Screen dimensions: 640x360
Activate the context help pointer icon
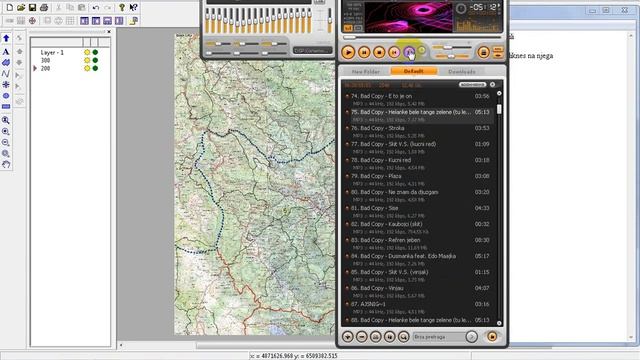click(x=133, y=7)
